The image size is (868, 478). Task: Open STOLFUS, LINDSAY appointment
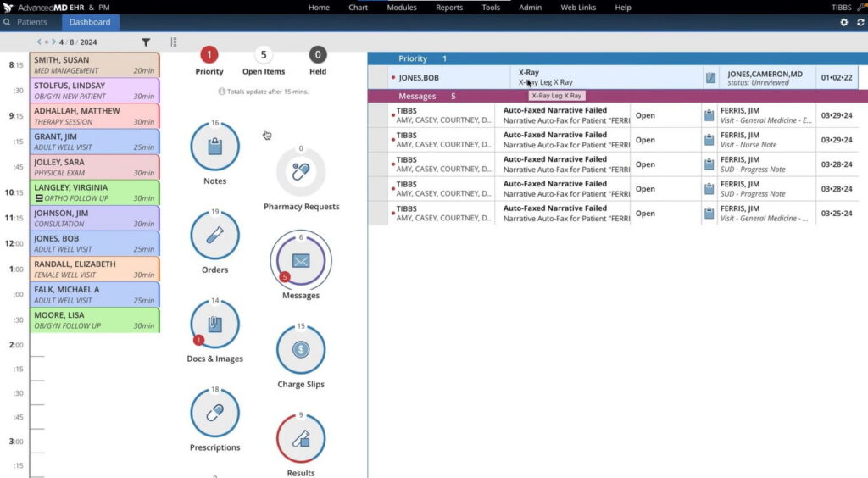95,90
